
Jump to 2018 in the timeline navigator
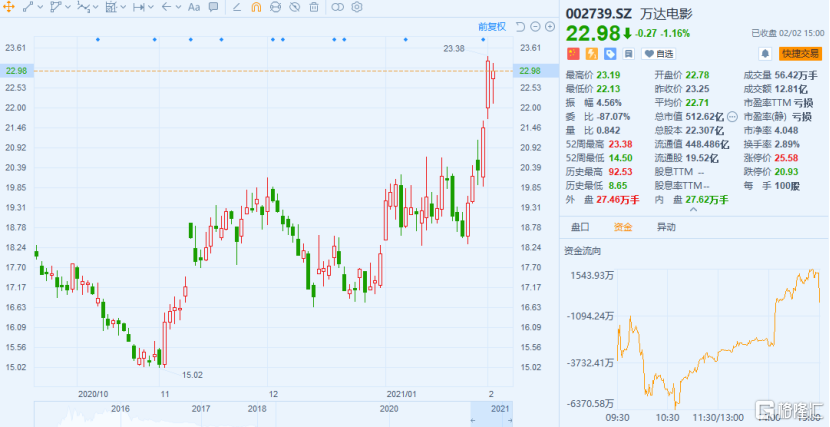(x=257, y=408)
